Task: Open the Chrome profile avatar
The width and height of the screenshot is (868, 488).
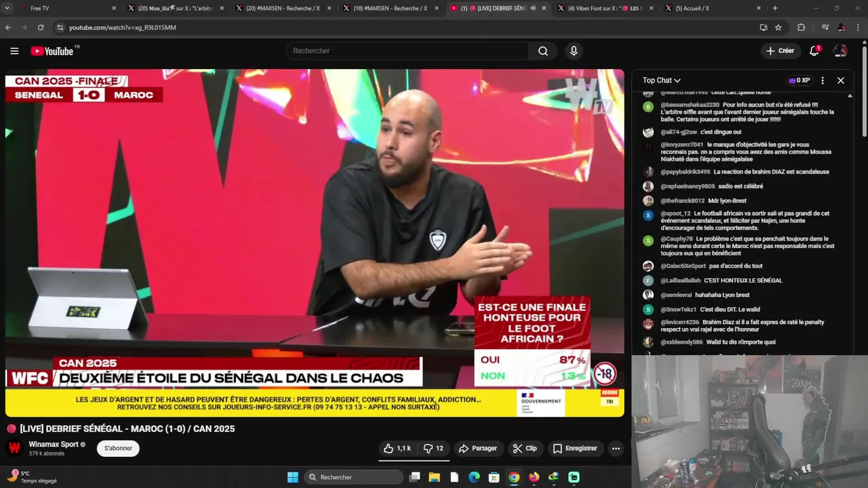Action: coord(842,27)
